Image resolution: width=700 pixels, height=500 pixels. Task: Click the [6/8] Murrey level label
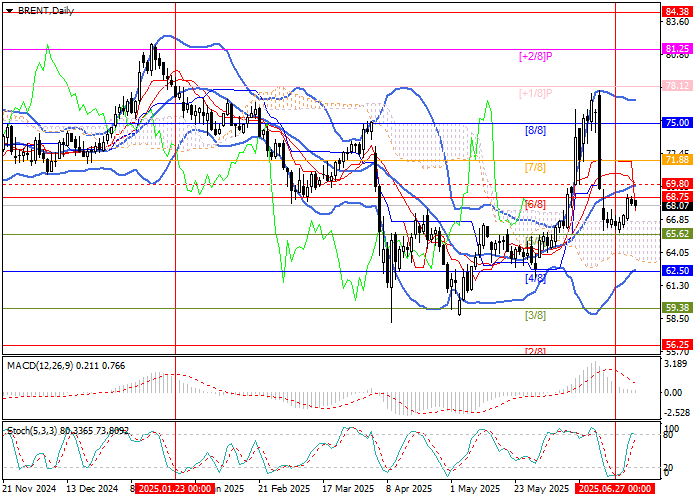pos(535,204)
